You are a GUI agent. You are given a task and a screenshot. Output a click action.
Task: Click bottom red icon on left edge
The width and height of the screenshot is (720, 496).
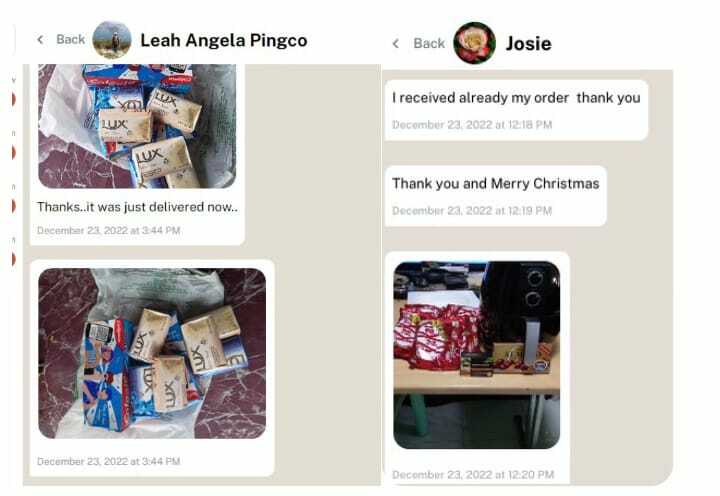pyautogui.click(x=14, y=259)
